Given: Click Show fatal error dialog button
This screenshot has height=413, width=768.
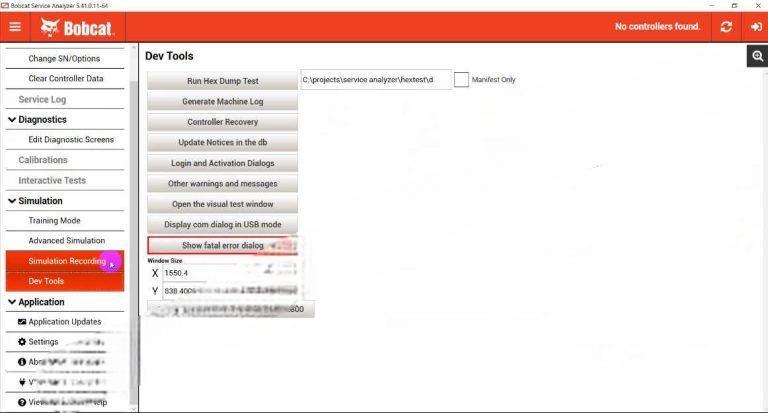Looking at the screenshot, I should click(222, 245).
